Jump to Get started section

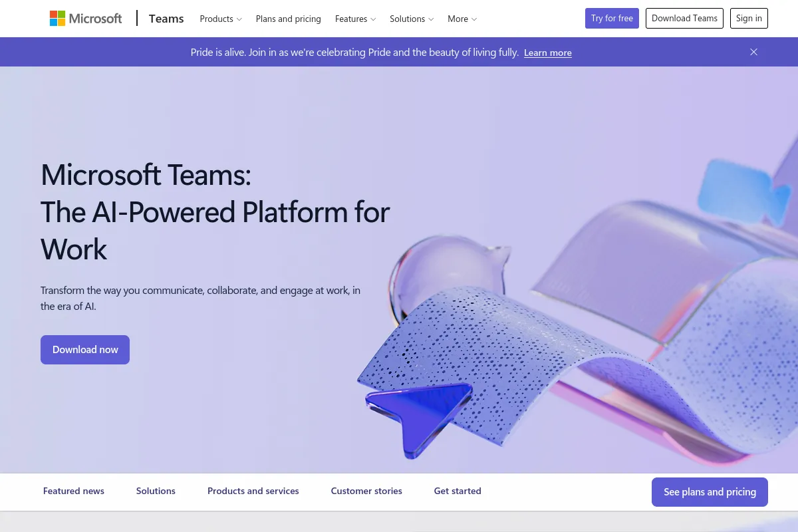click(458, 491)
